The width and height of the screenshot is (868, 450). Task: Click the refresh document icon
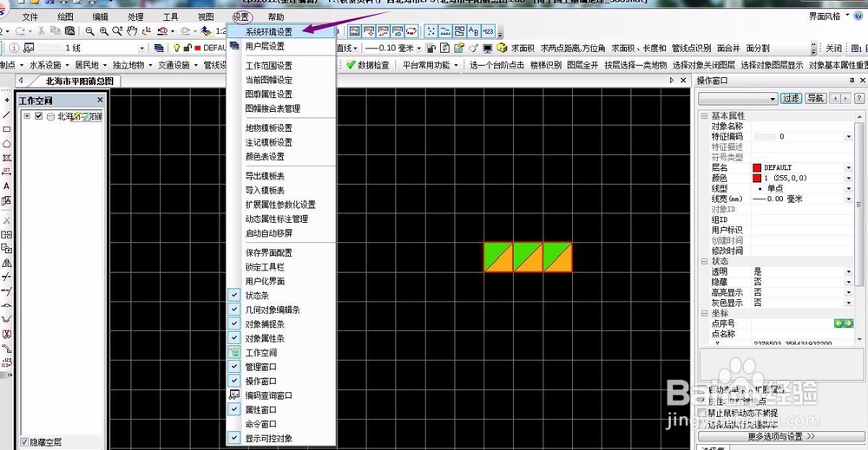click(x=444, y=48)
